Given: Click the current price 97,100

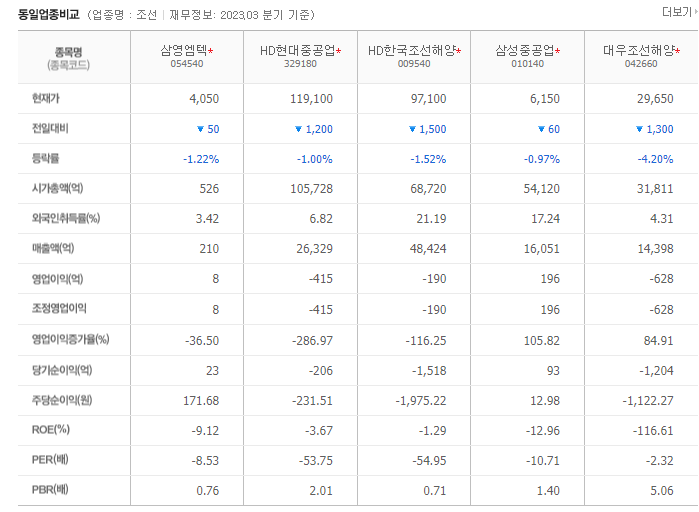Looking at the screenshot, I should 428,99.
